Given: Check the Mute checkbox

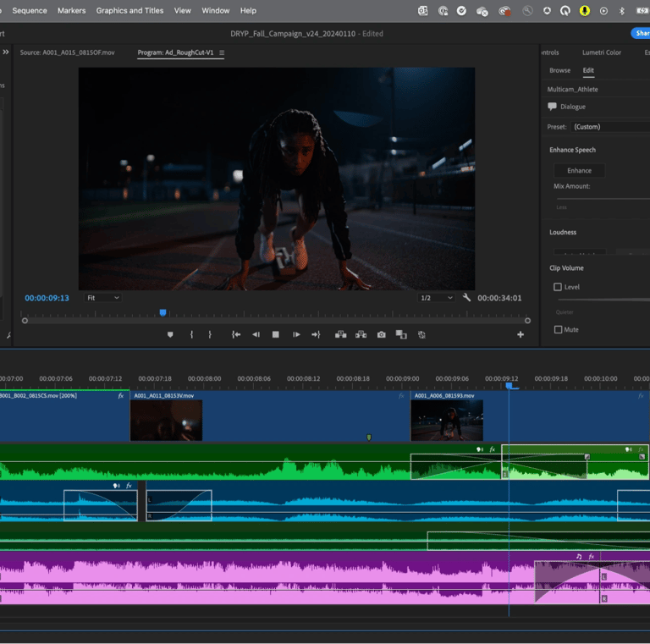Looking at the screenshot, I should point(558,329).
